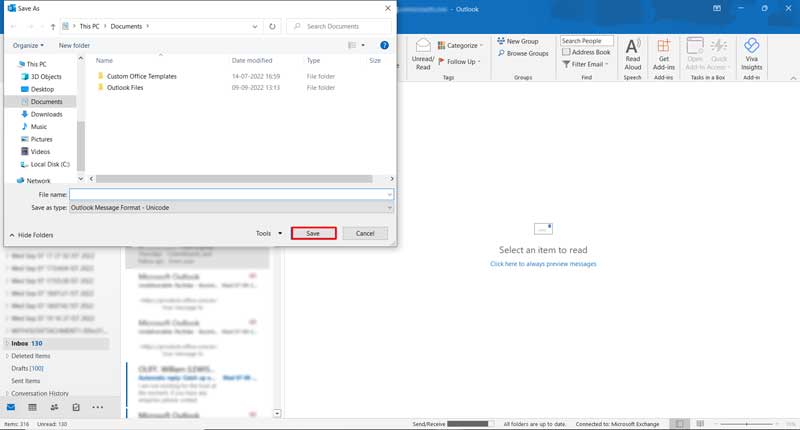Click Documents in the address breadcrumb
This screenshot has width=800, height=430.
[126, 27]
